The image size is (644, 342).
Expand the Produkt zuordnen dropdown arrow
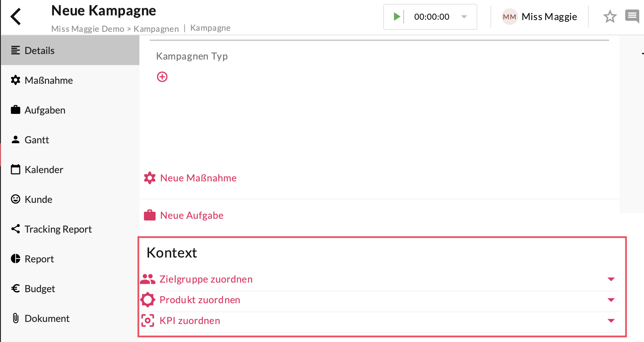[x=611, y=300]
